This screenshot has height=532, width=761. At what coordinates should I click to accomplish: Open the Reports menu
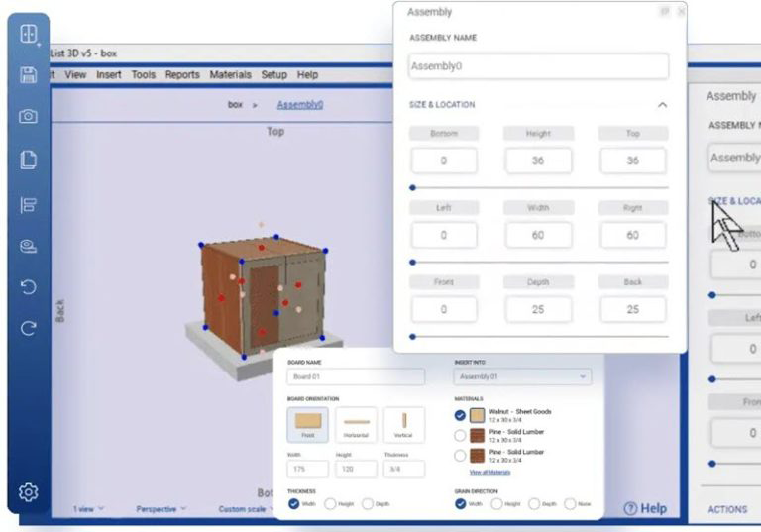pyautogui.click(x=182, y=74)
